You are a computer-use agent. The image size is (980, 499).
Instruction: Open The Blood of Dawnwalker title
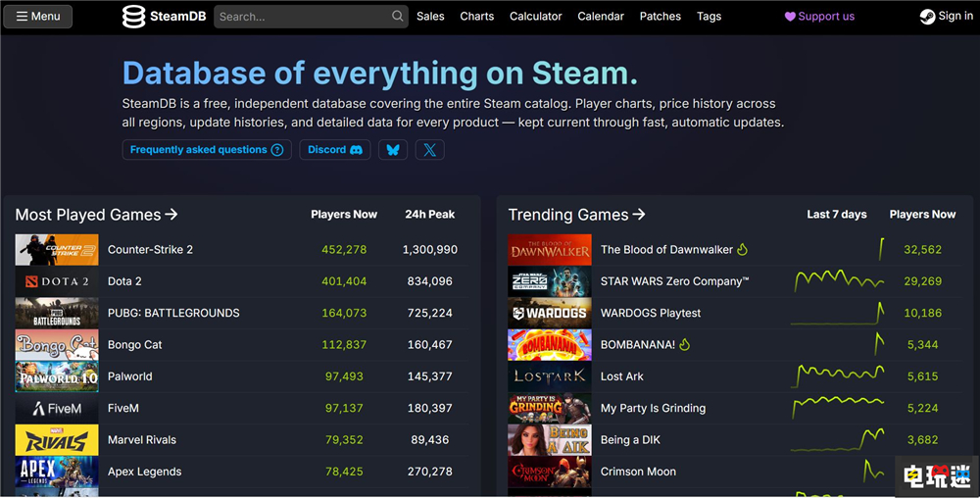[666, 249]
